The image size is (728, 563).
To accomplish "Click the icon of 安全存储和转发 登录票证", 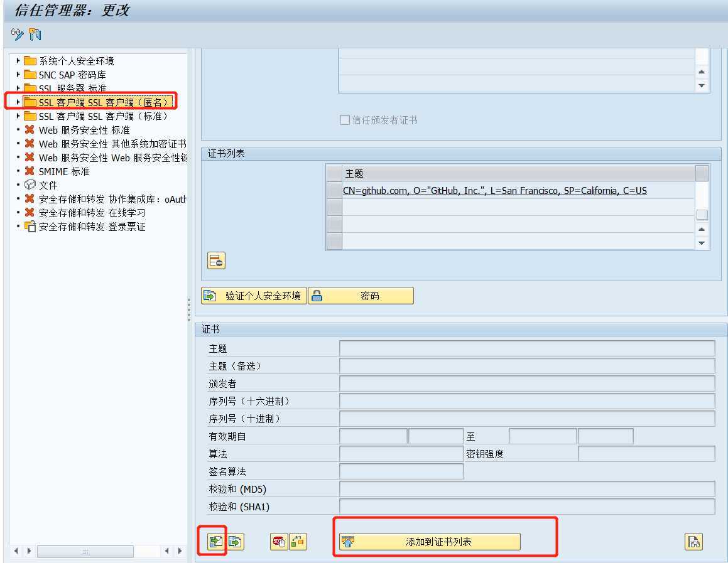I will (x=30, y=227).
